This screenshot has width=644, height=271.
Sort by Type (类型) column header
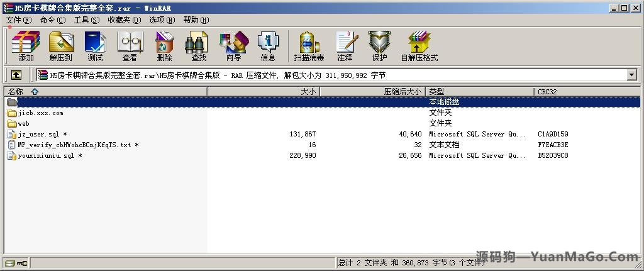(480, 92)
